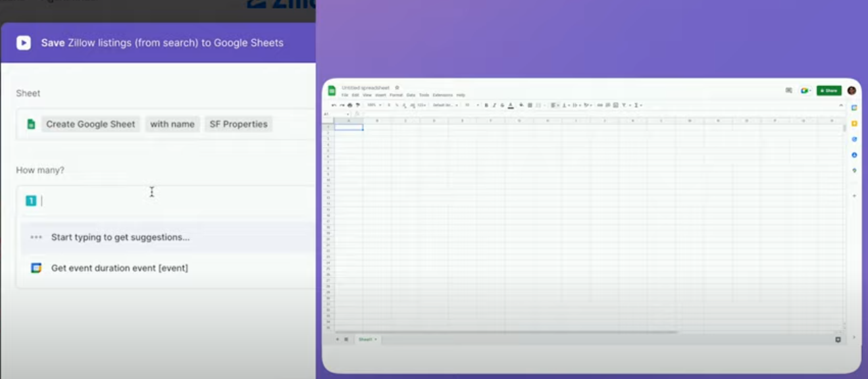Click the Google Sheets icon in Sheet field
Screen dimensions: 868x379
[x=31, y=124]
